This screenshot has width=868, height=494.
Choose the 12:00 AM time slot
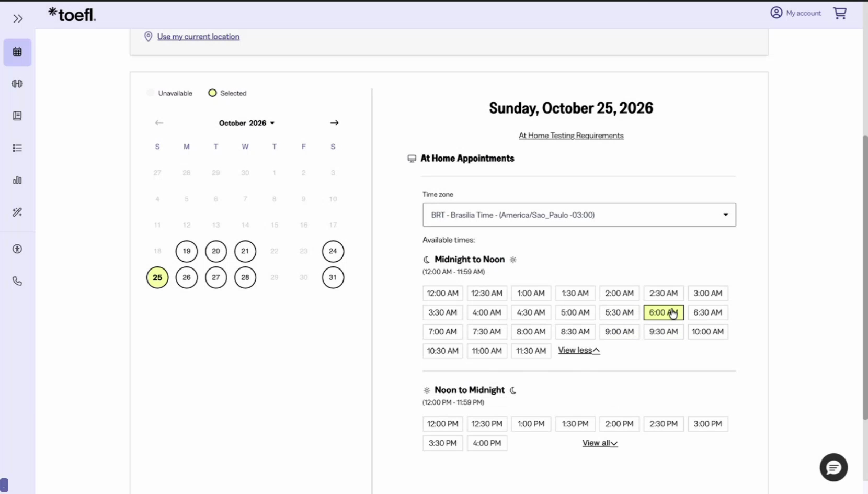(x=442, y=293)
